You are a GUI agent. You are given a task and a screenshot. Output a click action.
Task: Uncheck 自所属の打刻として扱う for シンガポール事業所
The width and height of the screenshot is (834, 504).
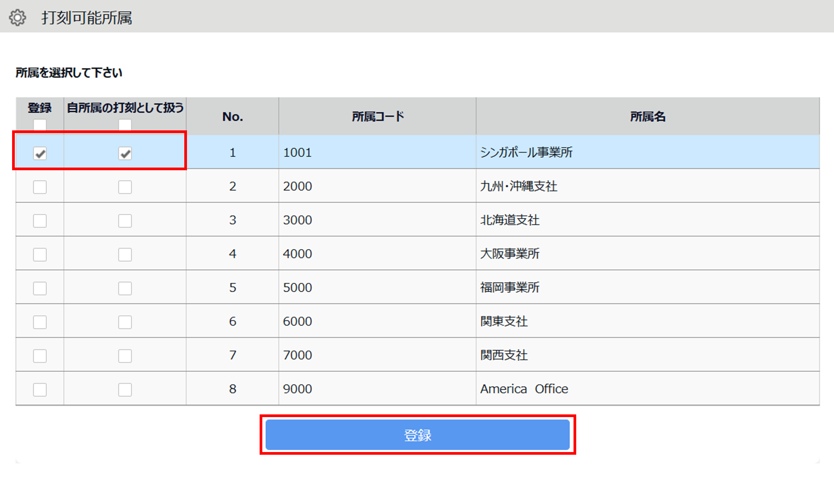coord(125,154)
